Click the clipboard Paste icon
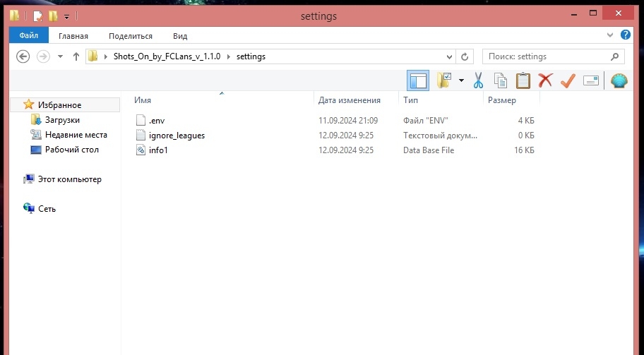Screen dimensions: 644x355 523,80
